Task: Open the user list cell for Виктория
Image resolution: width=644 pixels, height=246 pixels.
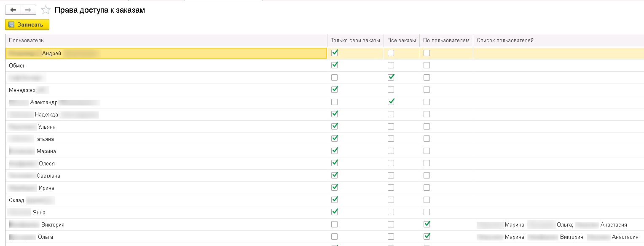Action: click(552, 225)
